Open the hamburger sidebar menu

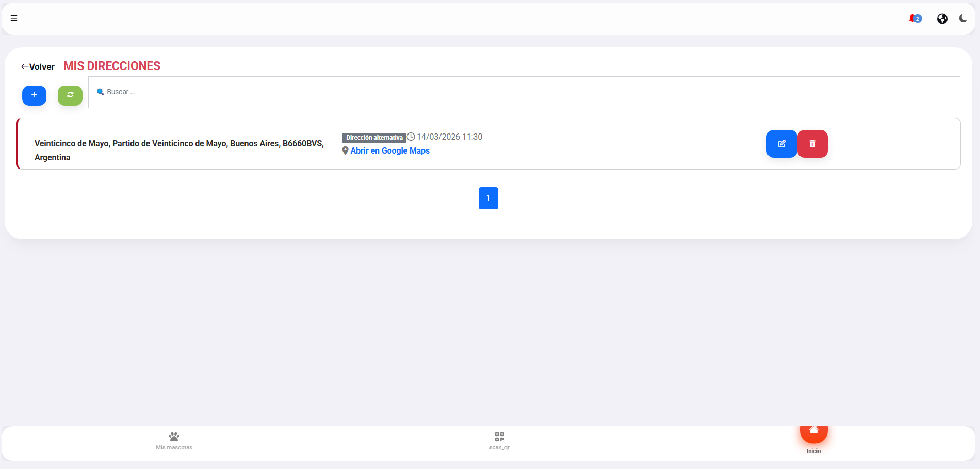tap(14, 18)
